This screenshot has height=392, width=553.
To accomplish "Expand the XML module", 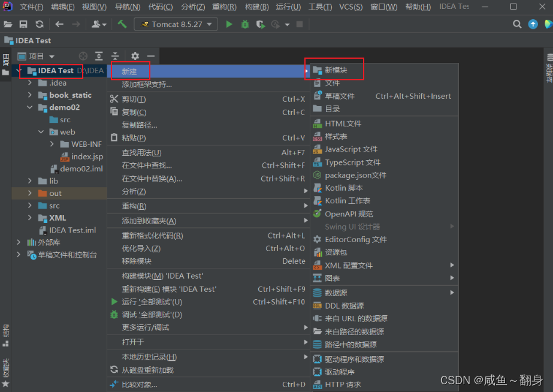I will click(x=30, y=218).
